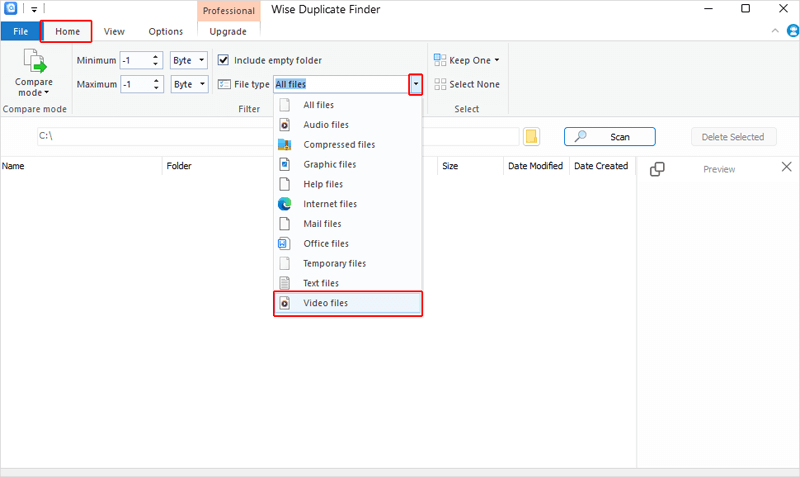Viewport: 800px width, 477px height.
Task: Sort by Size column header
Action: coord(470,166)
